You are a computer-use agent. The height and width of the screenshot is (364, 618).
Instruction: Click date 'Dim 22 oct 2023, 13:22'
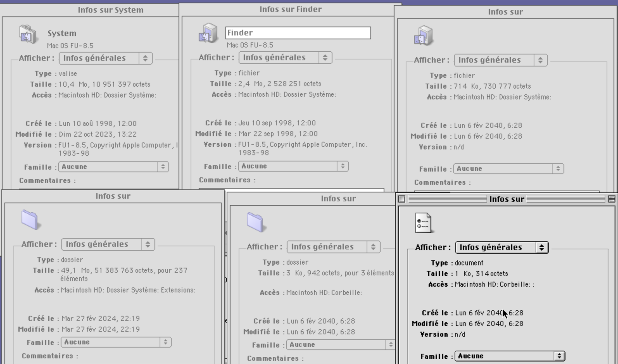point(98,135)
